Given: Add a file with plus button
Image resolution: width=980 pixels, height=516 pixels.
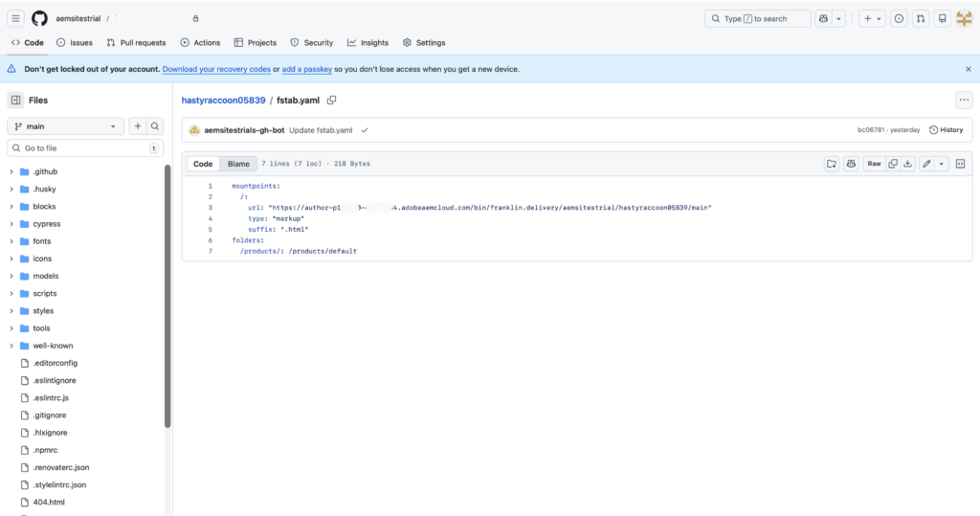Looking at the screenshot, I should (x=138, y=126).
